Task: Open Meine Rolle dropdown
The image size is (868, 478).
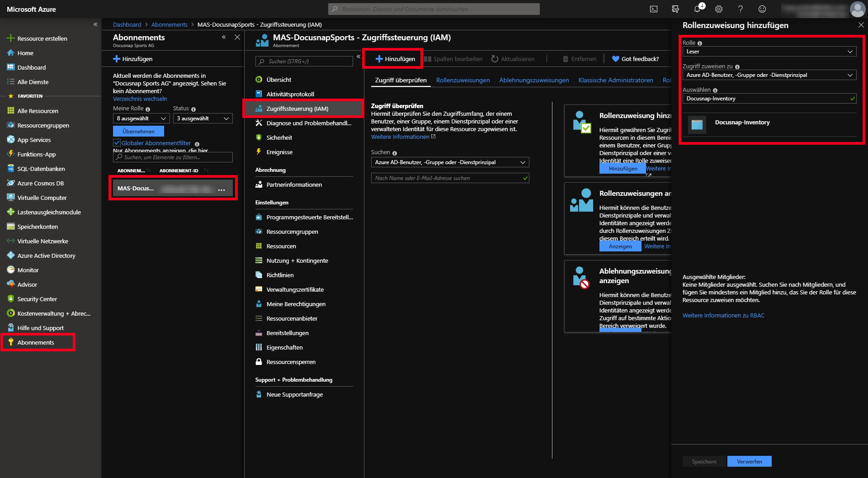Action: tap(141, 118)
